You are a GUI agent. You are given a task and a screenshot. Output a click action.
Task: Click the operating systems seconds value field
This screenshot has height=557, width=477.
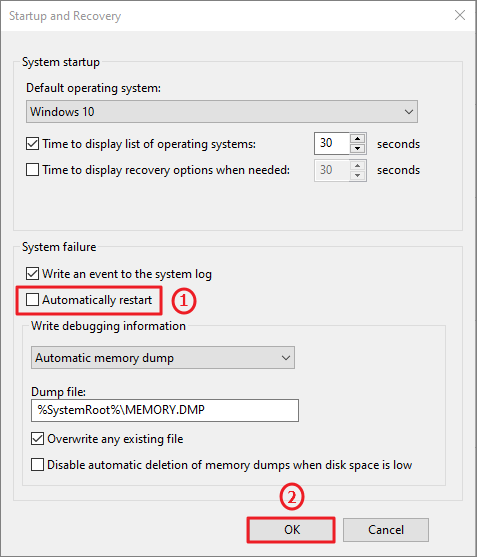332,144
